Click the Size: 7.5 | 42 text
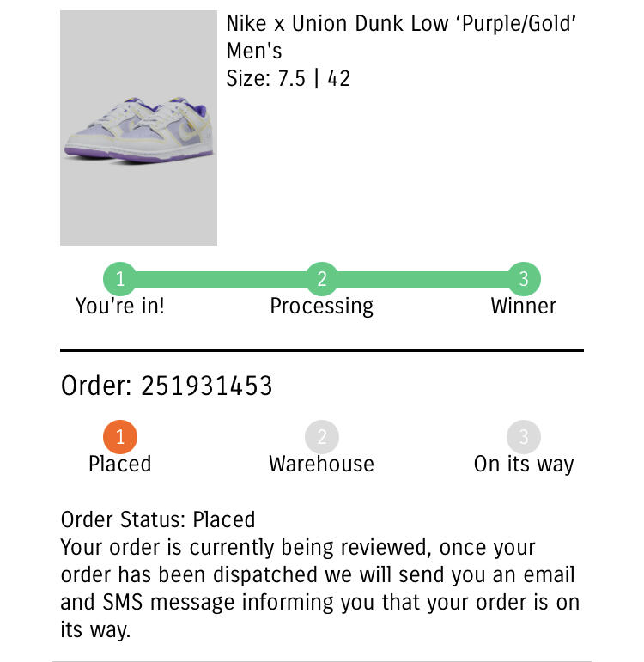 (x=288, y=79)
